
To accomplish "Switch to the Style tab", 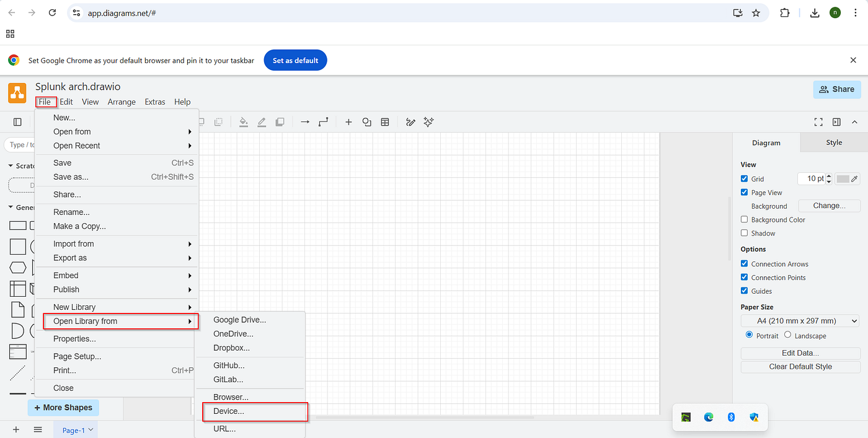I will [834, 142].
